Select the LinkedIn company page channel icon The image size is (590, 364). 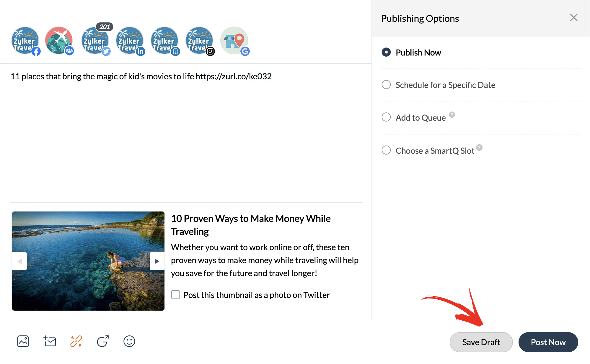click(164, 41)
